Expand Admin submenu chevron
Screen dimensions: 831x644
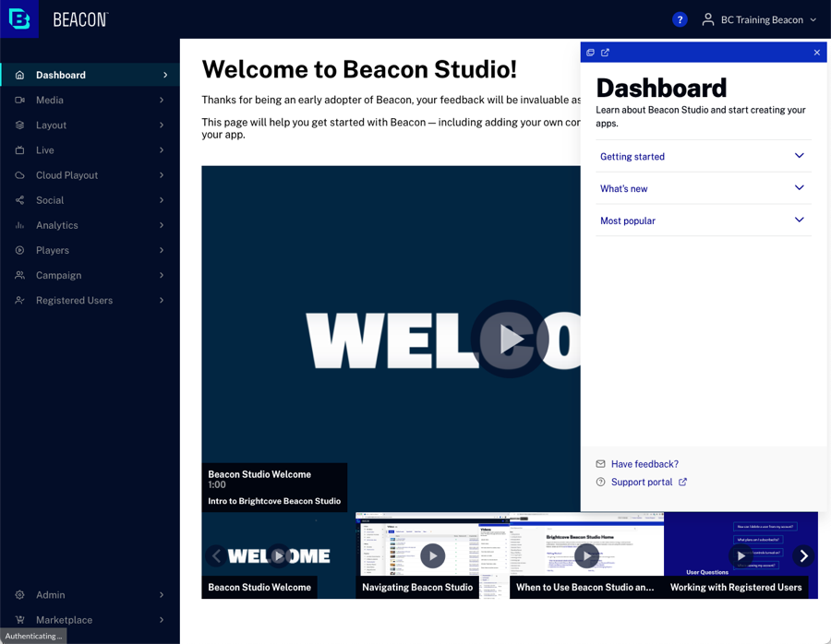tap(162, 595)
